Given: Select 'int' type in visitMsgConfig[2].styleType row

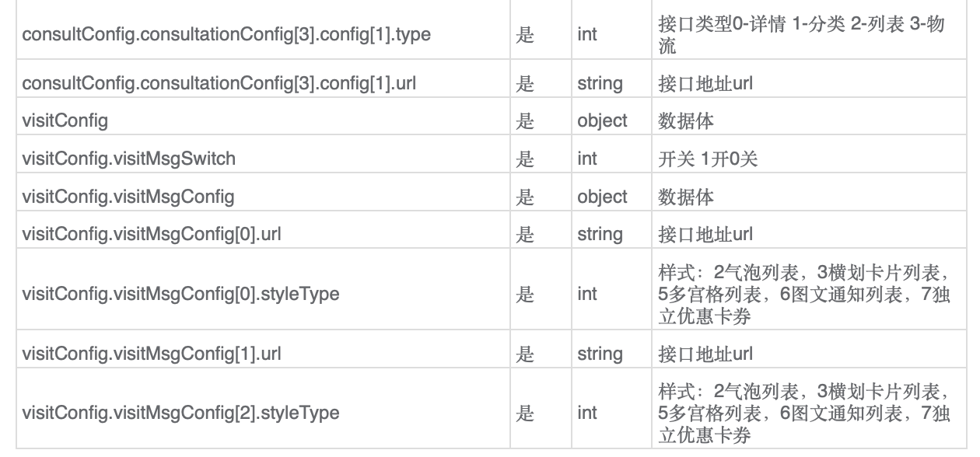Looking at the screenshot, I should click(586, 413).
